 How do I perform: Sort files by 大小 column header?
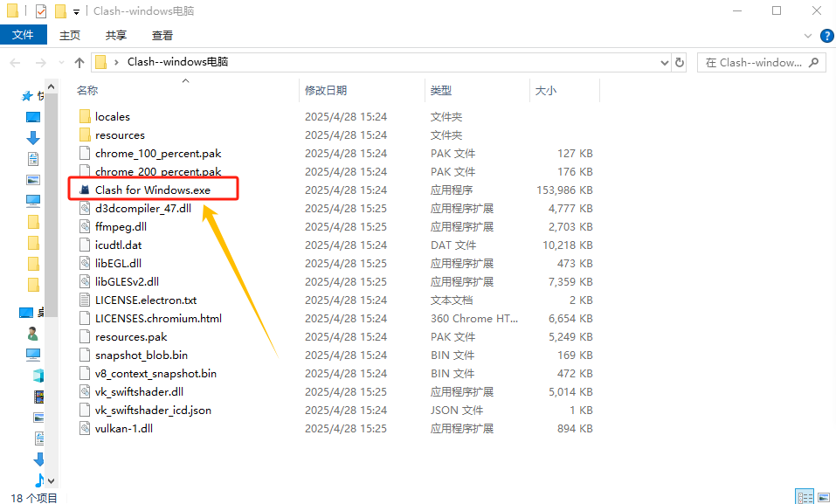pos(545,90)
